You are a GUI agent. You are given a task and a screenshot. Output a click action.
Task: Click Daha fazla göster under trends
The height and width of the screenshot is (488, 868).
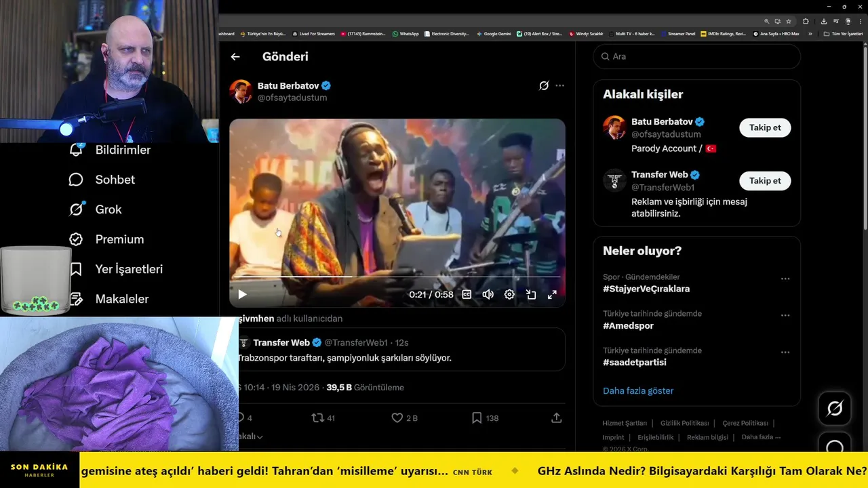pos(638,391)
